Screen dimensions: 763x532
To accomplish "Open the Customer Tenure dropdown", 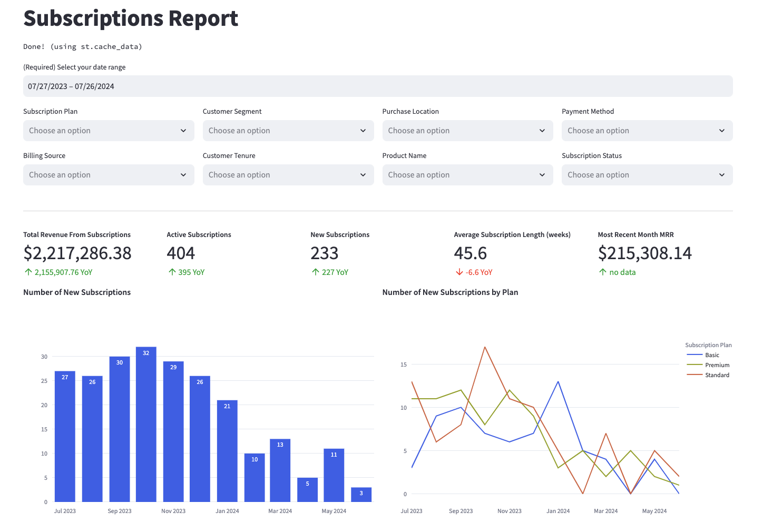I will point(288,174).
